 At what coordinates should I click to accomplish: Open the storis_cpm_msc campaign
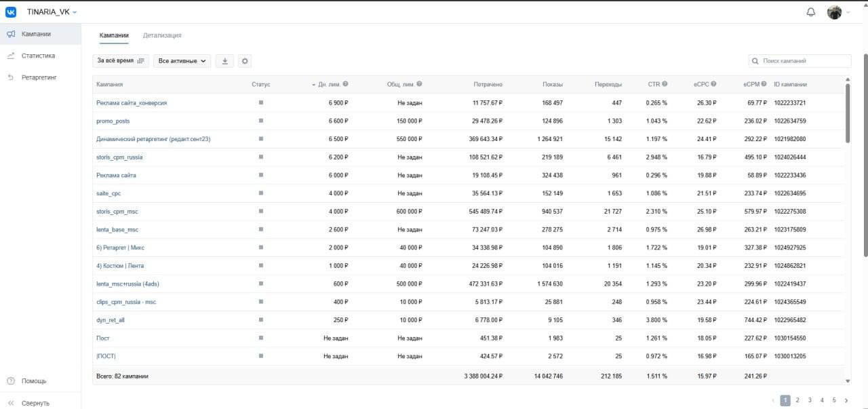point(117,212)
